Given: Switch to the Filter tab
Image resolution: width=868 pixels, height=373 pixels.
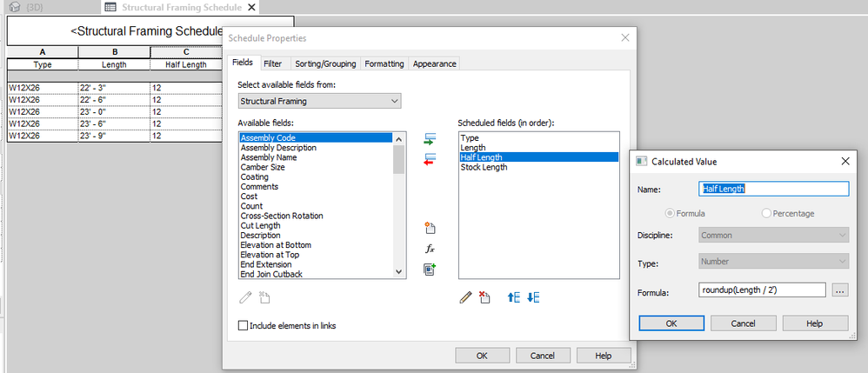Looking at the screenshot, I should tap(273, 63).
